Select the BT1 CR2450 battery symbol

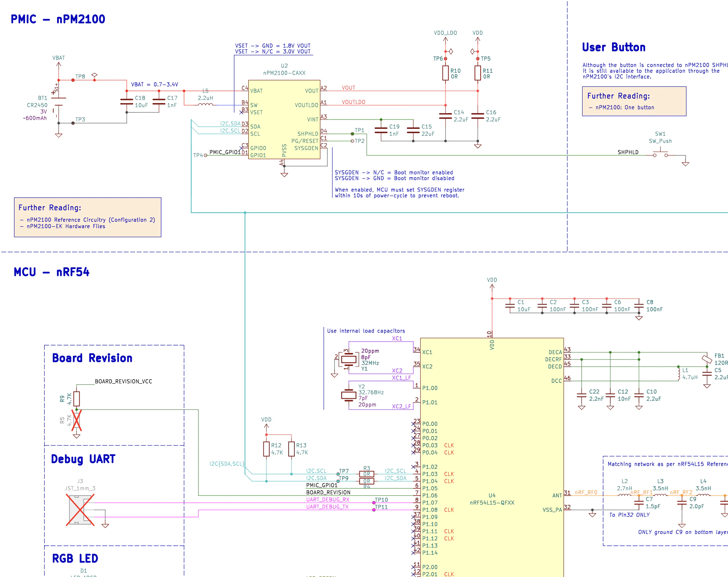click(x=59, y=102)
